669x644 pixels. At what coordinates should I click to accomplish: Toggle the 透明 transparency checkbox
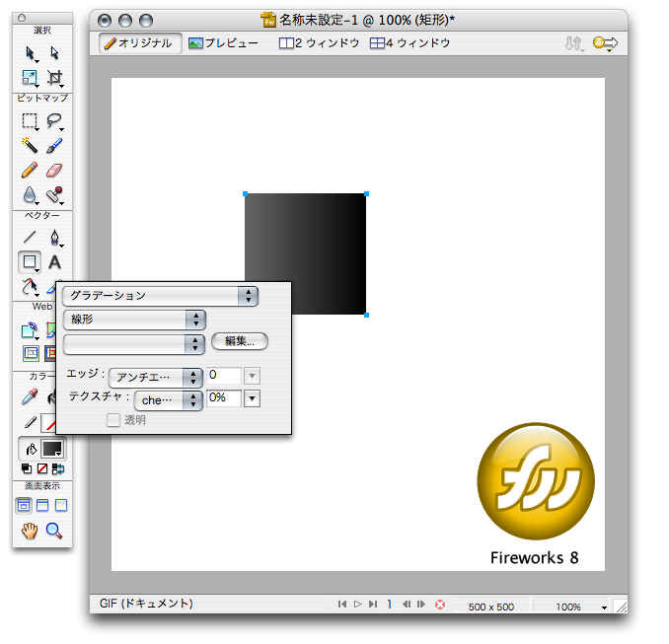click(113, 420)
